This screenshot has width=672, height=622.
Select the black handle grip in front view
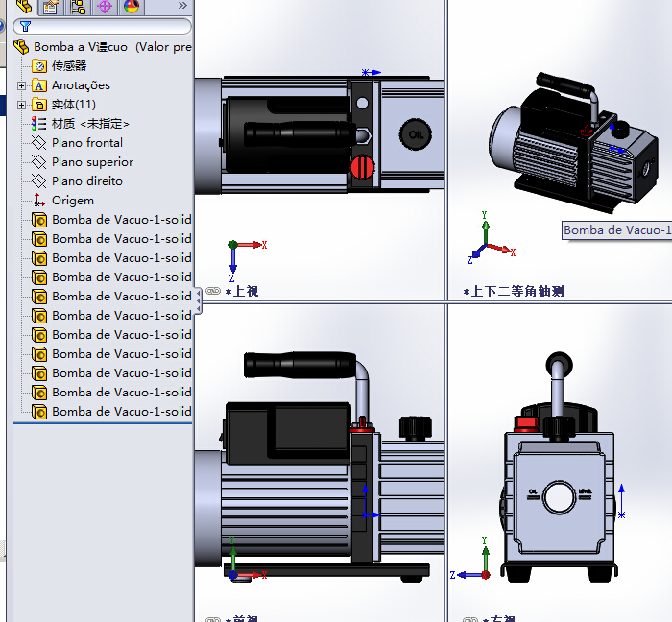[x=300, y=365]
